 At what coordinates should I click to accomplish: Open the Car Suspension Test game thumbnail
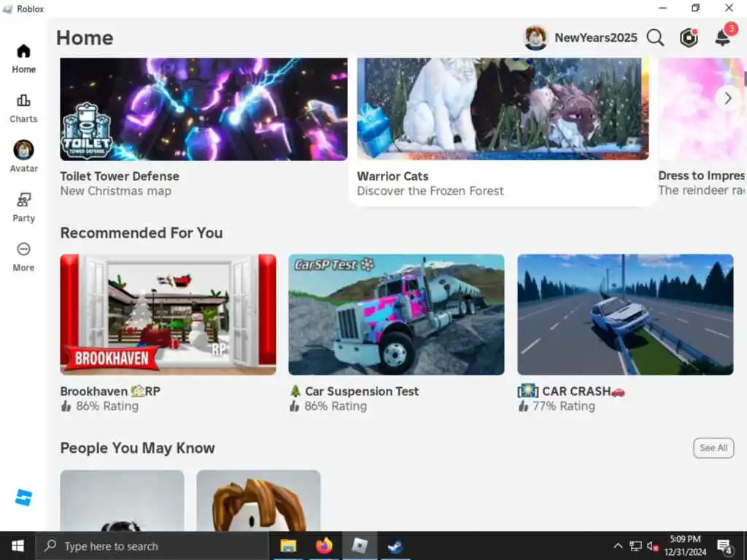[x=396, y=314]
